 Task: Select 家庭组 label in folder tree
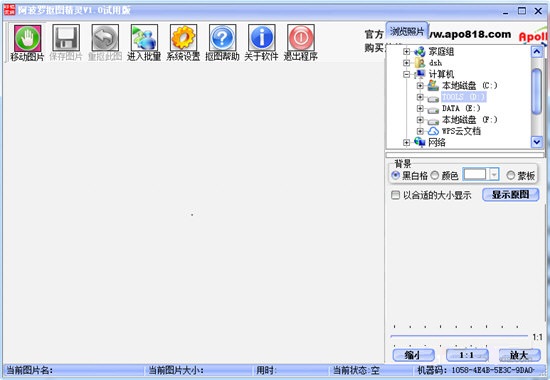441,52
